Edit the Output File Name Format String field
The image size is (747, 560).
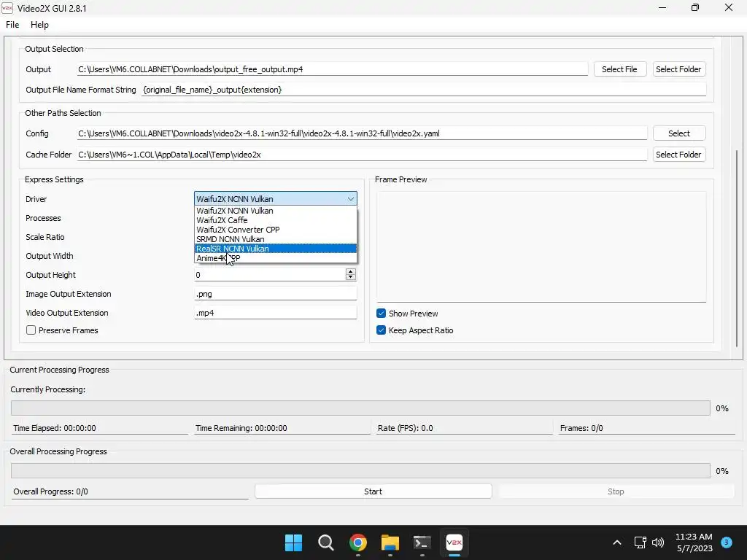pyautogui.click(x=424, y=90)
